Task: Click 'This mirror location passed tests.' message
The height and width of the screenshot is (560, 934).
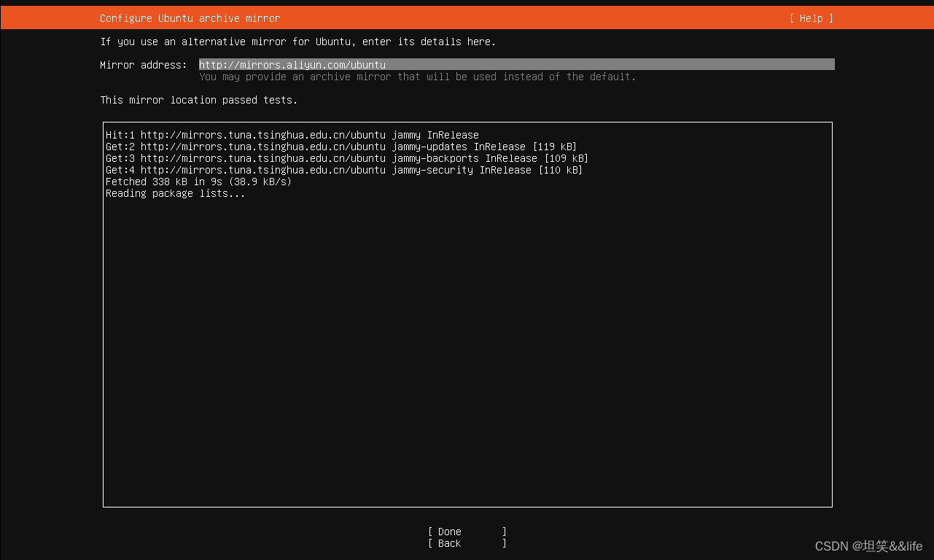Action: (x=199, y=100)
